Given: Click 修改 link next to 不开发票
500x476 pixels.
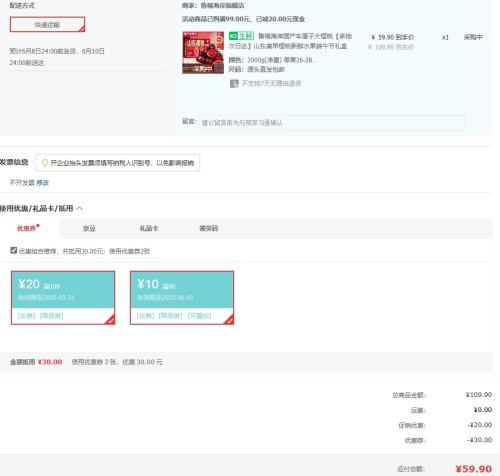Looking at the screenshot, I should tap(43, 183).
